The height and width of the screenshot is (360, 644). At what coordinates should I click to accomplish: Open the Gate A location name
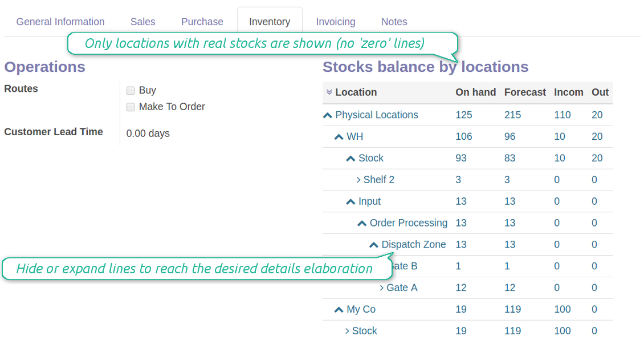pyautogui.click(x=402, y=288)
